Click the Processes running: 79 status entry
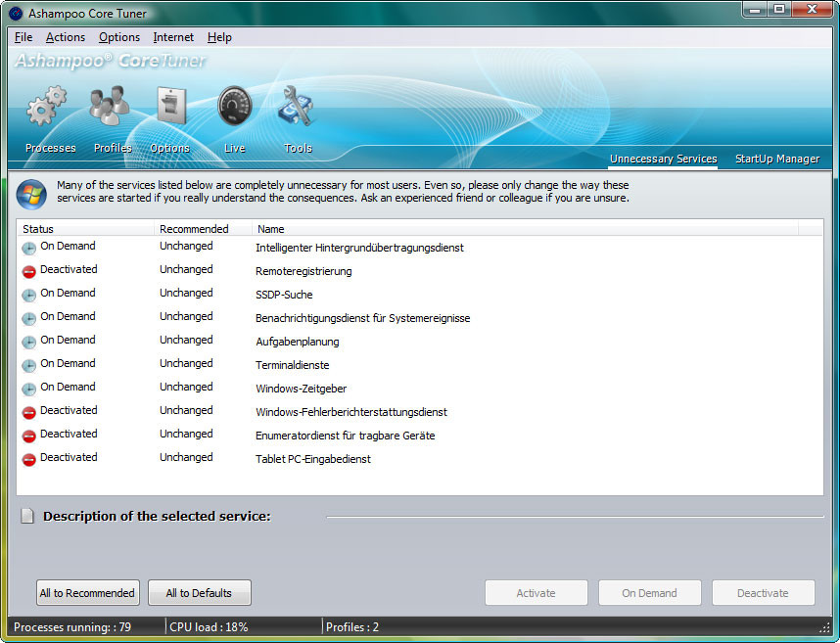 (x=72, y=627)
